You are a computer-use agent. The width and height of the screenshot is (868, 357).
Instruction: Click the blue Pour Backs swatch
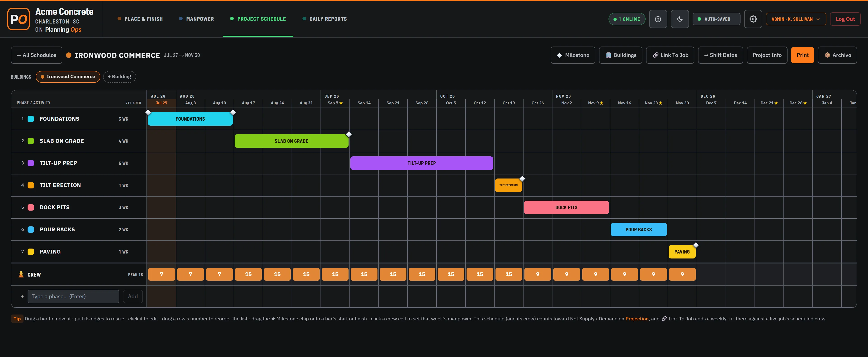tap(31, 230)
